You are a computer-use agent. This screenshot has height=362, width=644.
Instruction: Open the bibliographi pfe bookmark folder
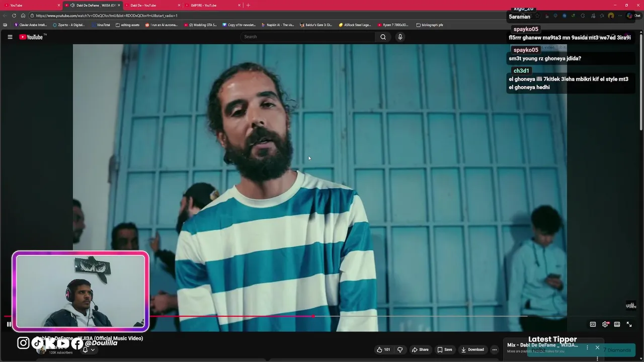tap(430, 25)
